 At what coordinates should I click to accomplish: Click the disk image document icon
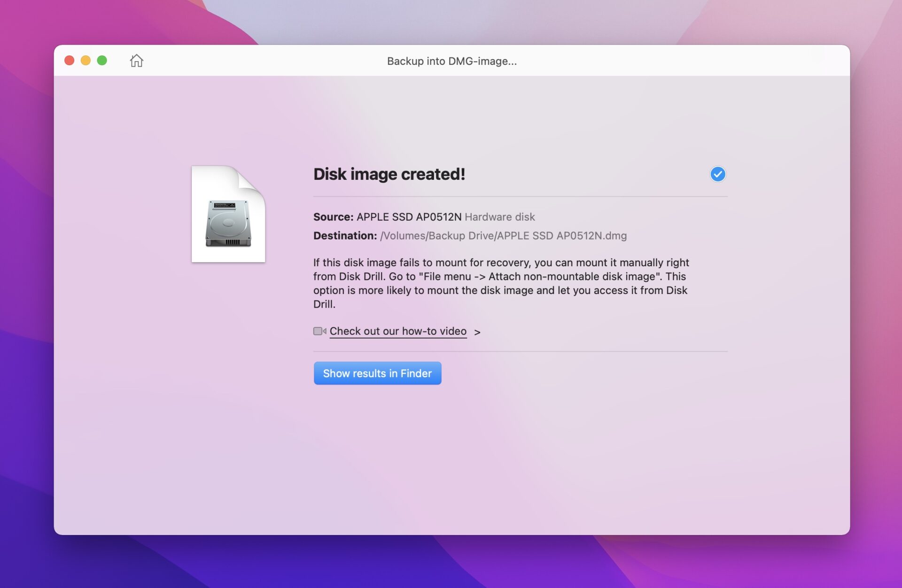(x=229, y=214)
